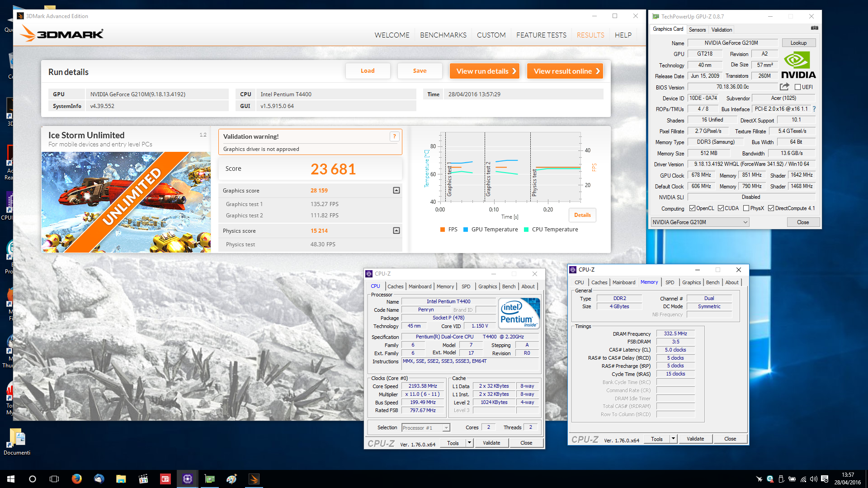This screenshot has height=488, width=868.
Task: Click the orange FPS legend swatch
Action: point(443,230)
